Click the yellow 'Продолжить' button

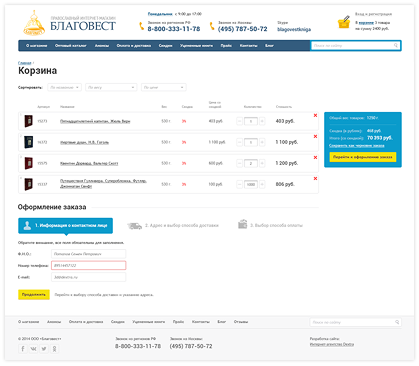[x=34, y=295]
